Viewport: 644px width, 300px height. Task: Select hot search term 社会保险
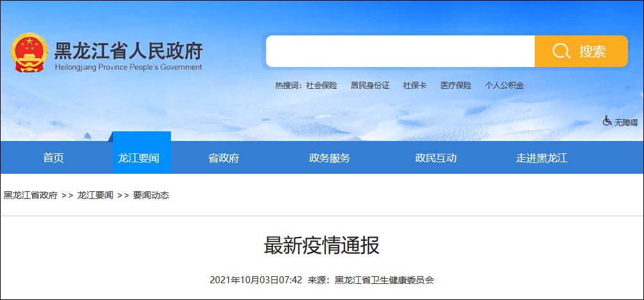(321, 86)
